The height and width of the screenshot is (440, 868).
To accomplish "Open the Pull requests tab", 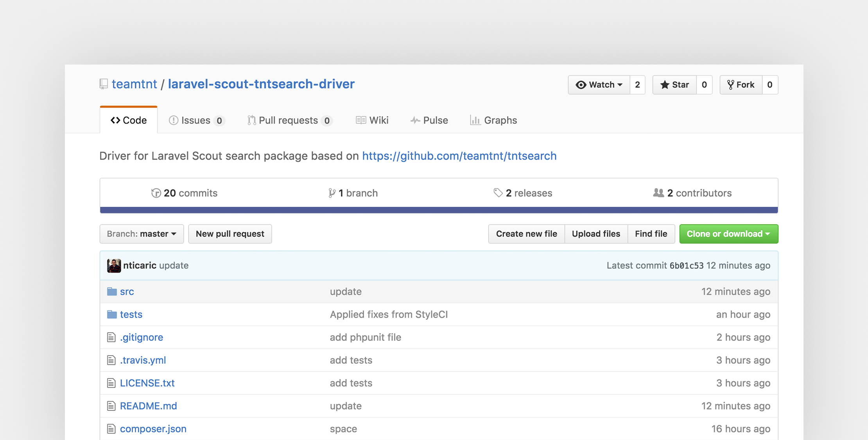I will pyautogui.click(x=290, y=120).
